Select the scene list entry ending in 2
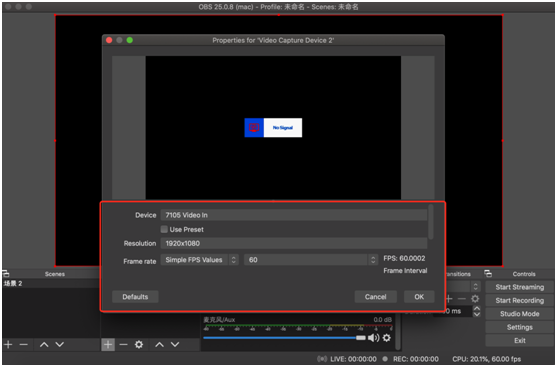 [52, 283]
